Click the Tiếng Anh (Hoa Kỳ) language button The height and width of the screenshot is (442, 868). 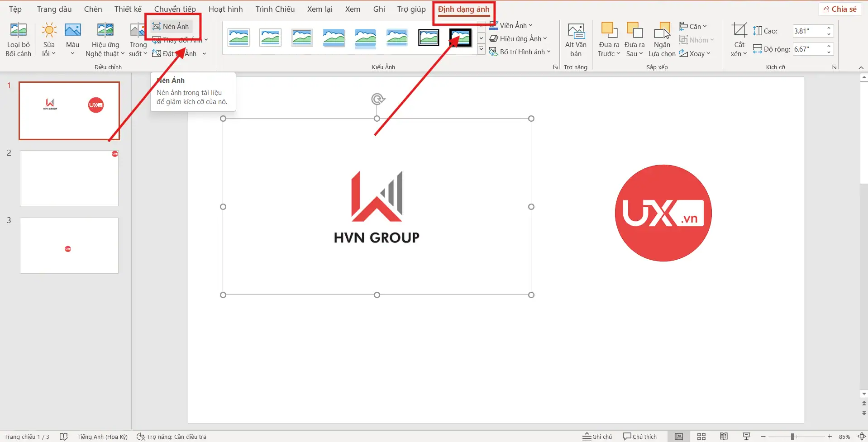tap(102, 437)
